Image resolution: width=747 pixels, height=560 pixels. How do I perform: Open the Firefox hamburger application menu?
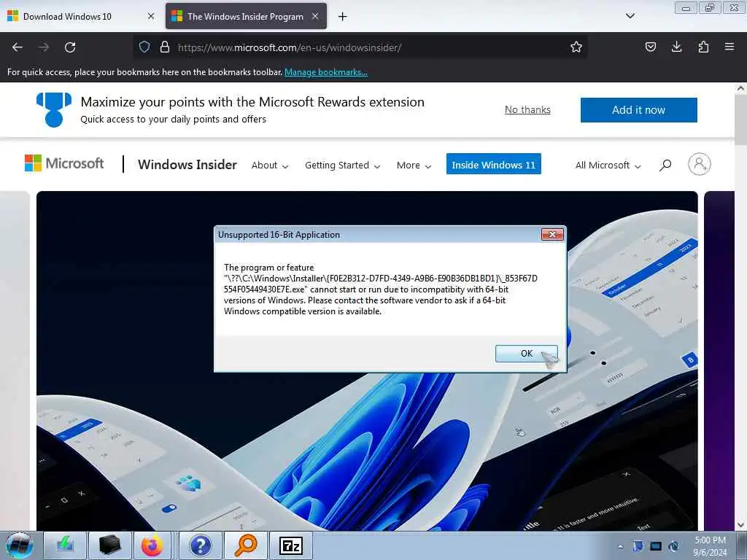pos(729,47)
